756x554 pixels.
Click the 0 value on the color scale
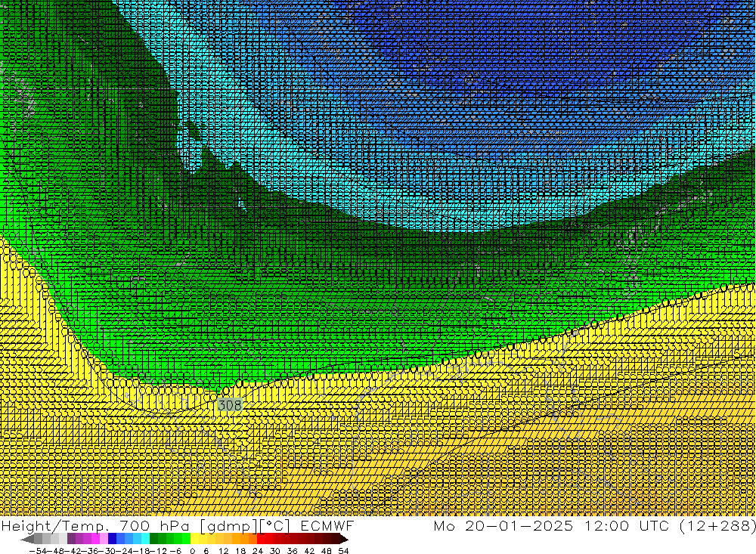click(x=192, y=551)
